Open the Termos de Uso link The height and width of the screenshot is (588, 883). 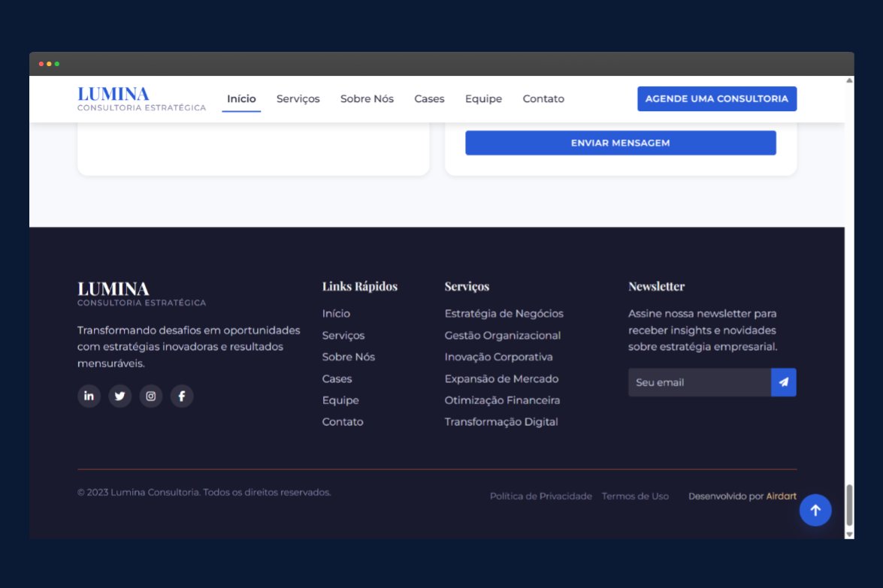coord(636,496)
